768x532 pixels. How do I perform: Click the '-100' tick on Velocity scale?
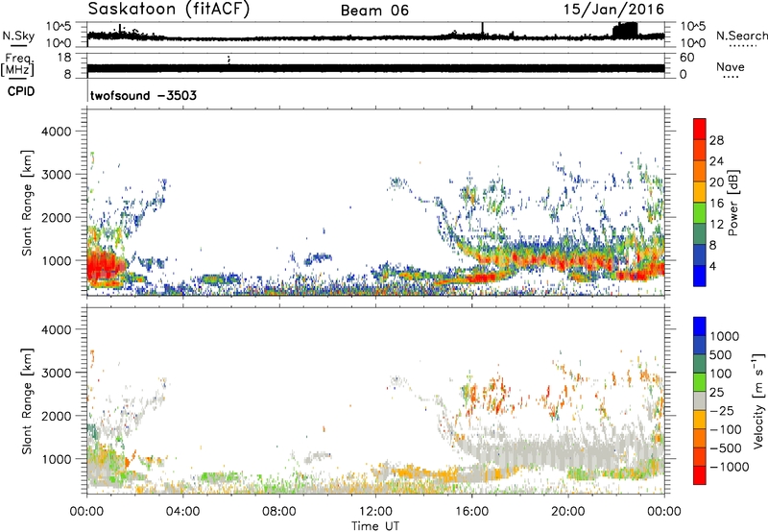pyautogui.click(x=726, y=429)
